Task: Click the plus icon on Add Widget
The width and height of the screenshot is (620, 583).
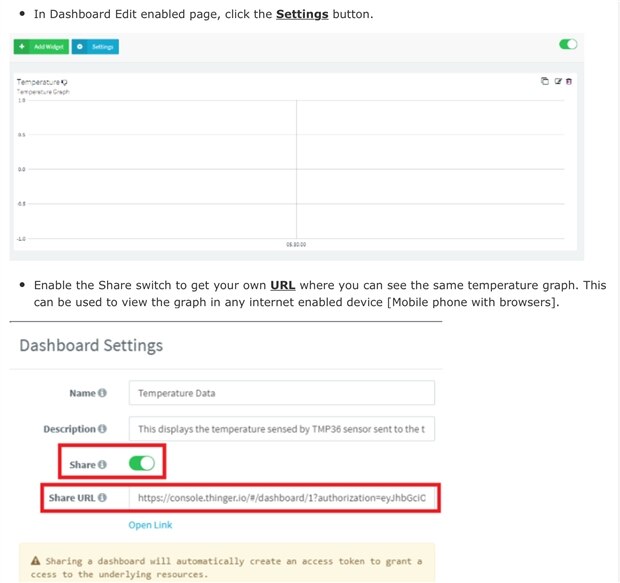Action: (22, 47)
